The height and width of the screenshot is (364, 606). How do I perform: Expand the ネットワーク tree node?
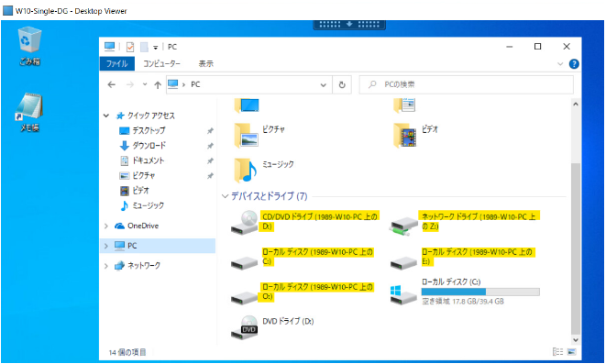(106, 266)
